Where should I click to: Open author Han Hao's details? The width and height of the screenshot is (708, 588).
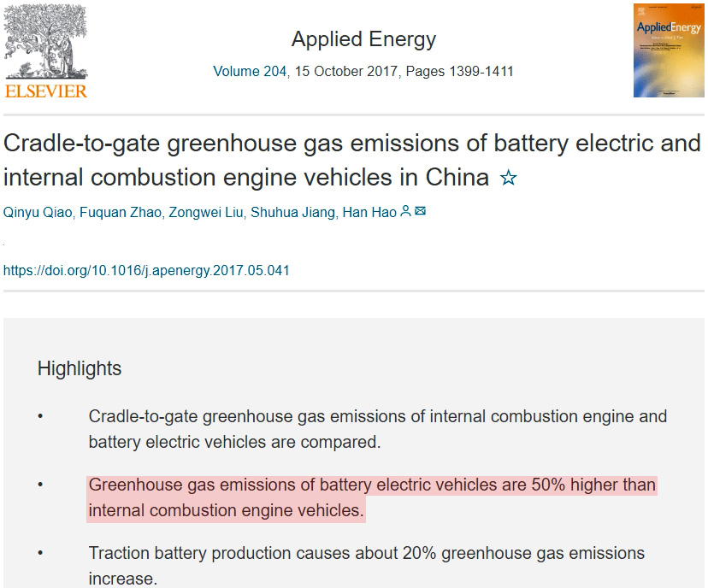(369, 212)
